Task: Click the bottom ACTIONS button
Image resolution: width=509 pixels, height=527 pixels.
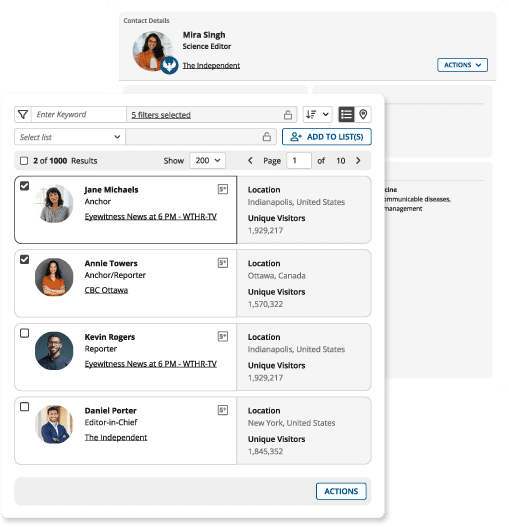Action: pos(341,491)
